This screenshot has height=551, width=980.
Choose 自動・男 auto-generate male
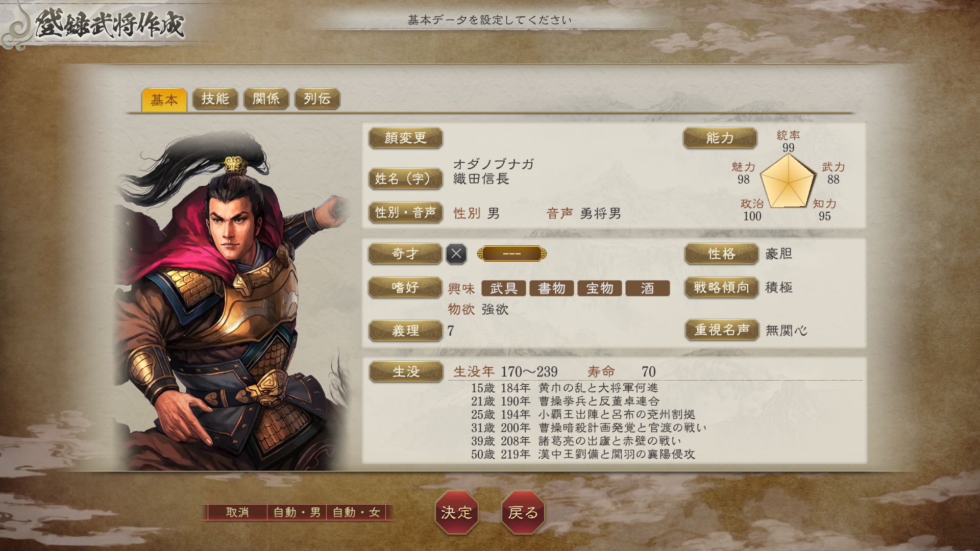[297, 512]
